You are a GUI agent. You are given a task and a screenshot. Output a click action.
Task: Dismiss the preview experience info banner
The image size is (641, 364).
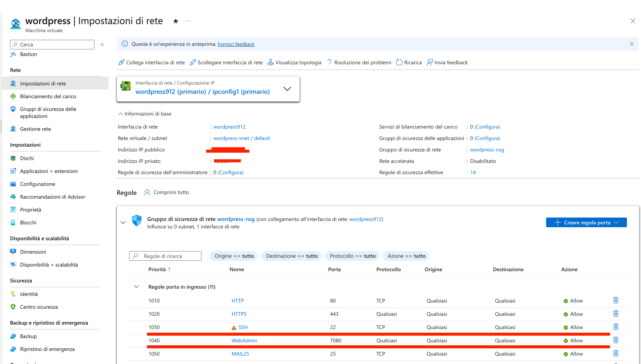click(632, 44)
